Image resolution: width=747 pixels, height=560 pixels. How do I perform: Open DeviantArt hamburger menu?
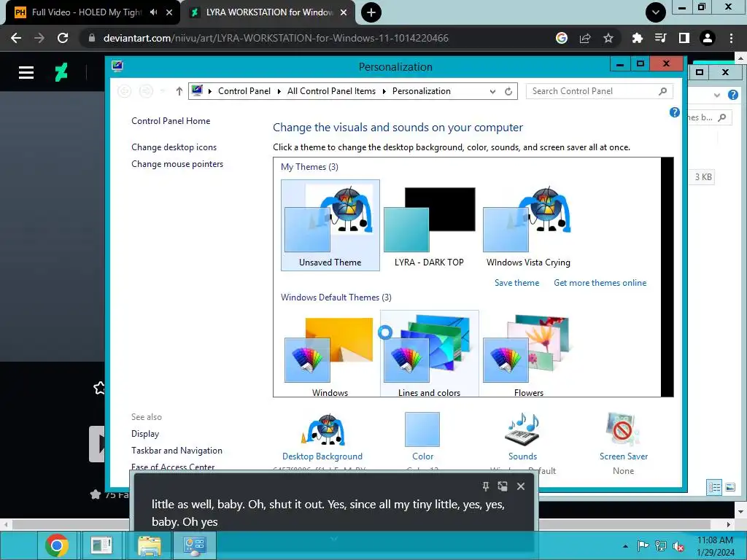(26, 72)
